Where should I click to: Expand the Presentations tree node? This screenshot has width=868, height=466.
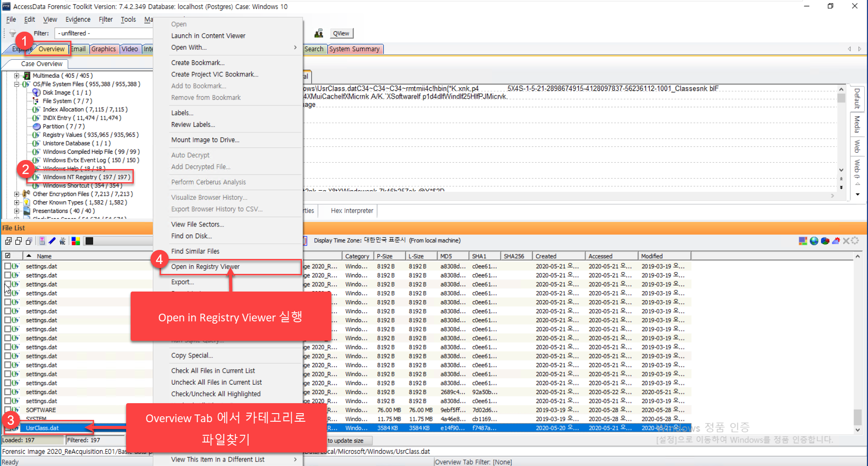click(x=17, y=211)
